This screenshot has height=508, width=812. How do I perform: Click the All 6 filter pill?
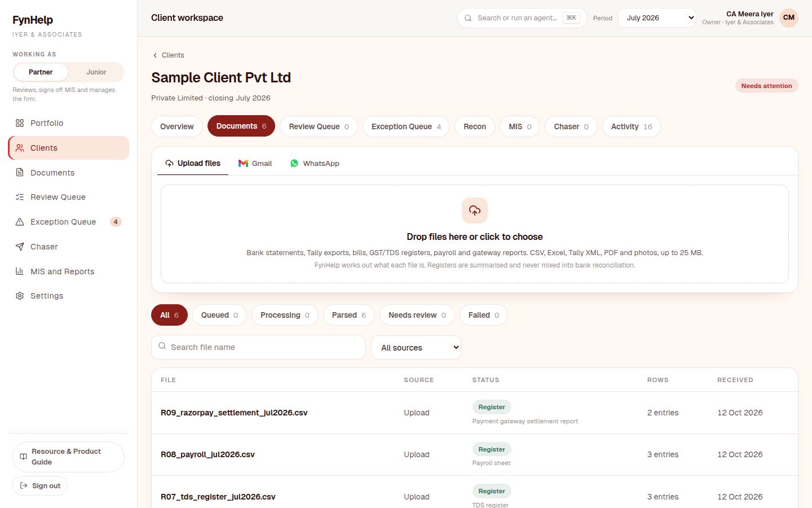pos(169,315)
